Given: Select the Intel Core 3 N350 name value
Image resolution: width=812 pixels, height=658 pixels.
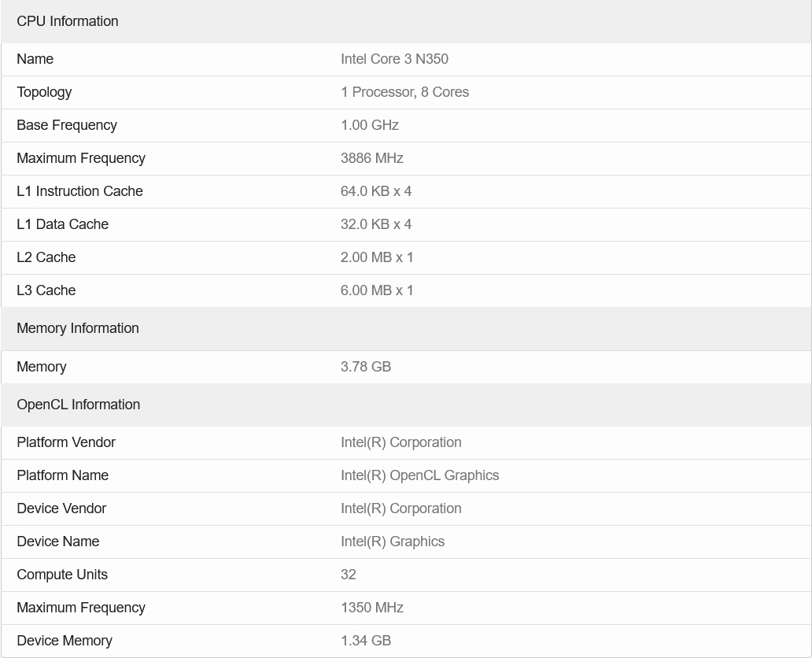Looking at the screenshot, I should pyautogui.click(x=394, y=59).
